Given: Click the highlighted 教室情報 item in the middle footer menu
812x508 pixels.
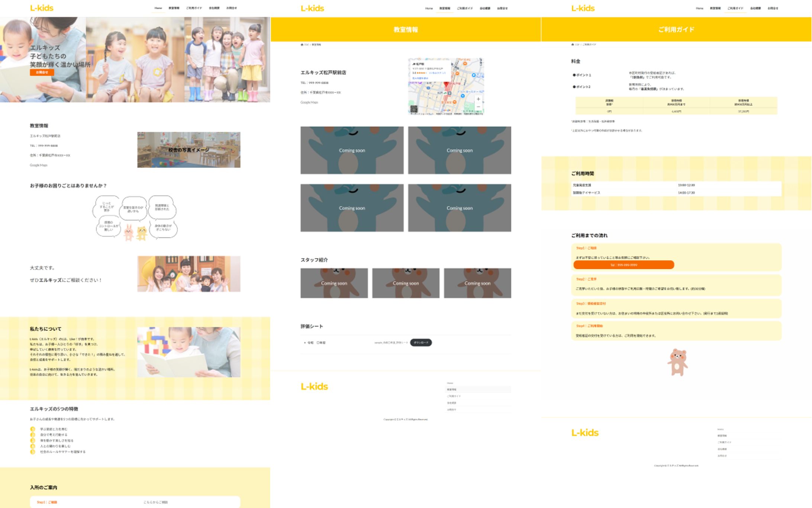Looking at the screenshot, I should pyautogui.click(x=478, y=390).
